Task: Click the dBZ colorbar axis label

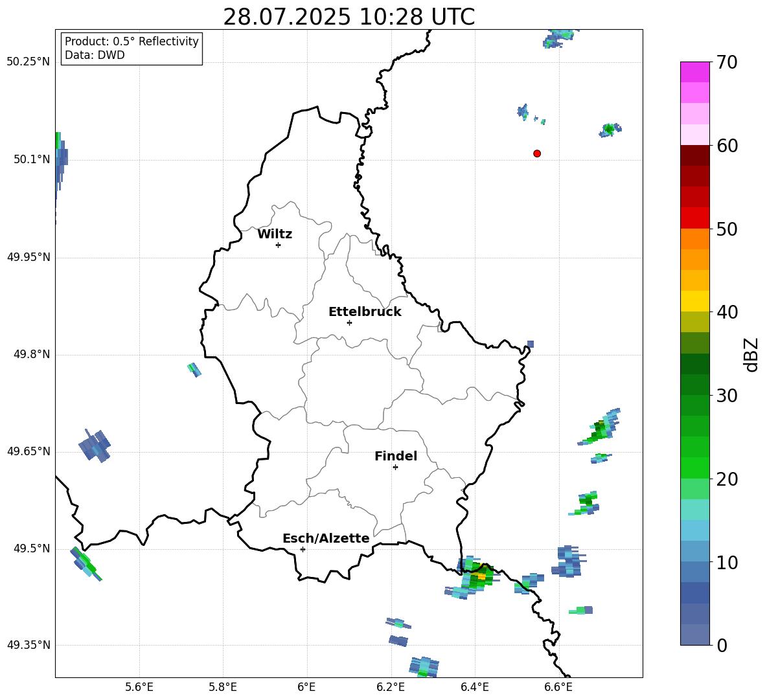Action: (x=752, y=354)
